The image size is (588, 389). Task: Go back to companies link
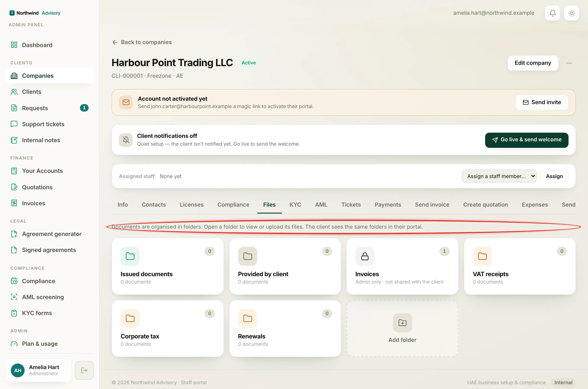142,42
